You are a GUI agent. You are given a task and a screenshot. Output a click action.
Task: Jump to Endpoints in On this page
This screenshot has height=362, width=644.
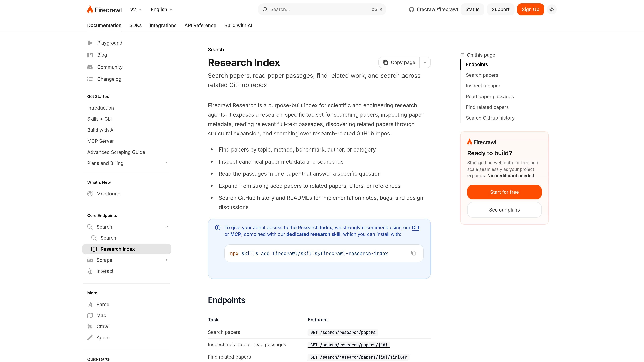pyautogui.click(x=477, y=65)
